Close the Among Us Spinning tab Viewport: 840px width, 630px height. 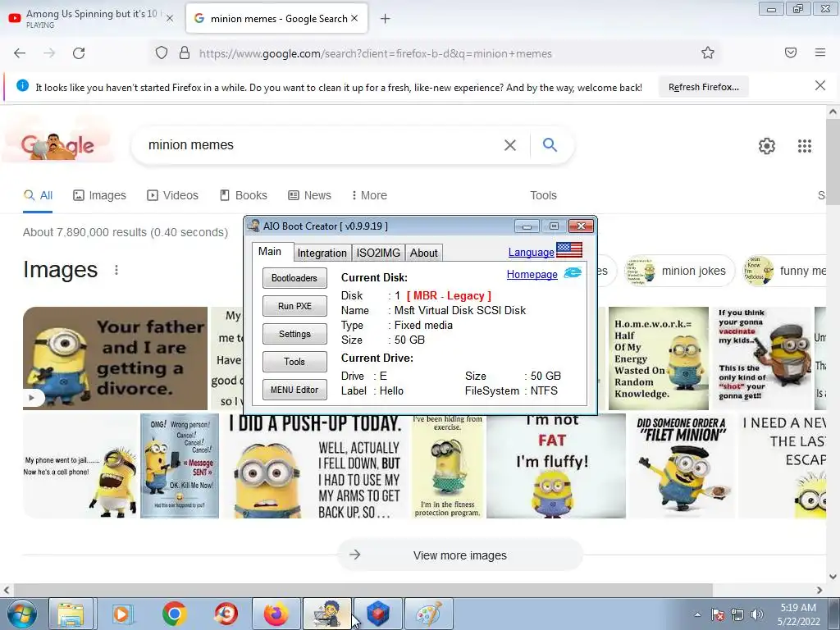pos(170,18)
